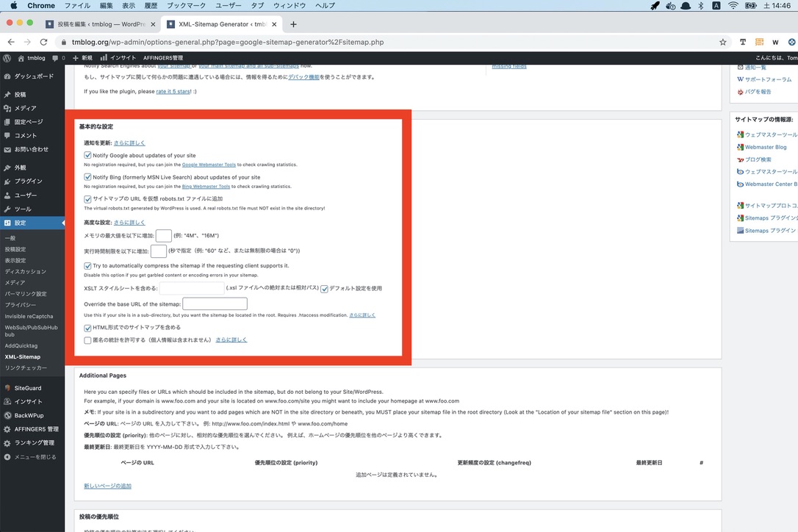This screenshot has height=532, width=798.
Task: Open Webmaster Blog link in sidebar box
Action: [766, 147]
